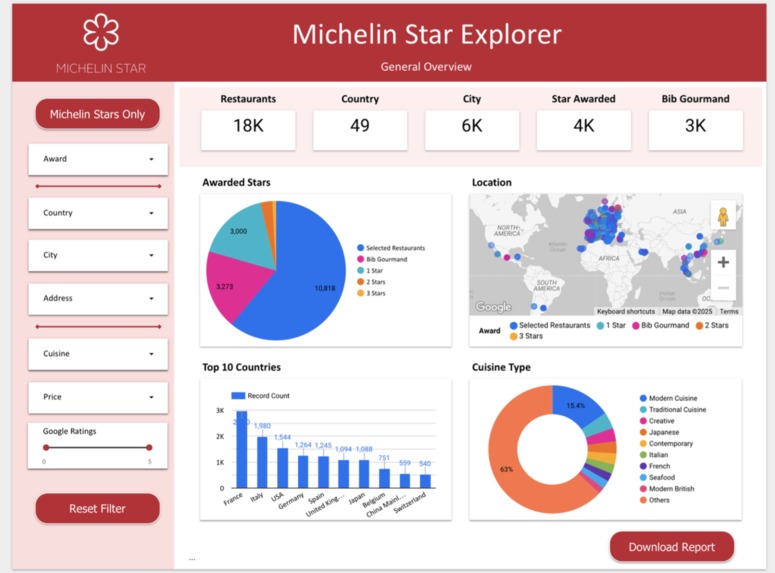Click the City 6K scorecard
Viewport: 775px width, 573px height.
pyautogui.click(x=472, y=130)
